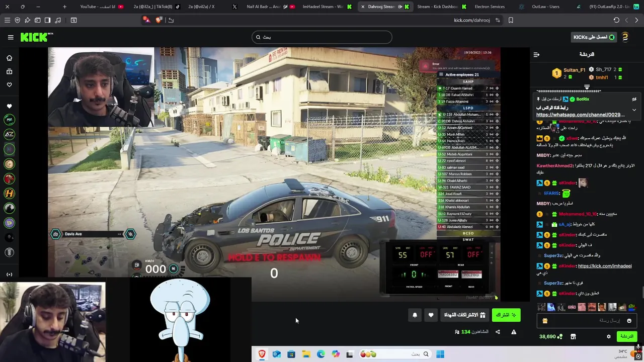Get KICKs button in header
The image size is (644, 362).
pos(595,37)
